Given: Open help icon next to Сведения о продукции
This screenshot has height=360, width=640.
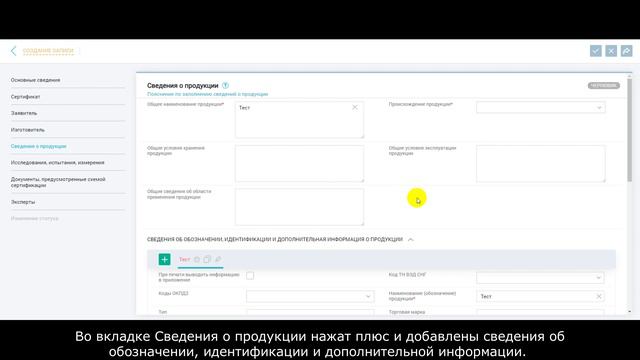Looking at the screenshot, I should [x=225, y=85].
